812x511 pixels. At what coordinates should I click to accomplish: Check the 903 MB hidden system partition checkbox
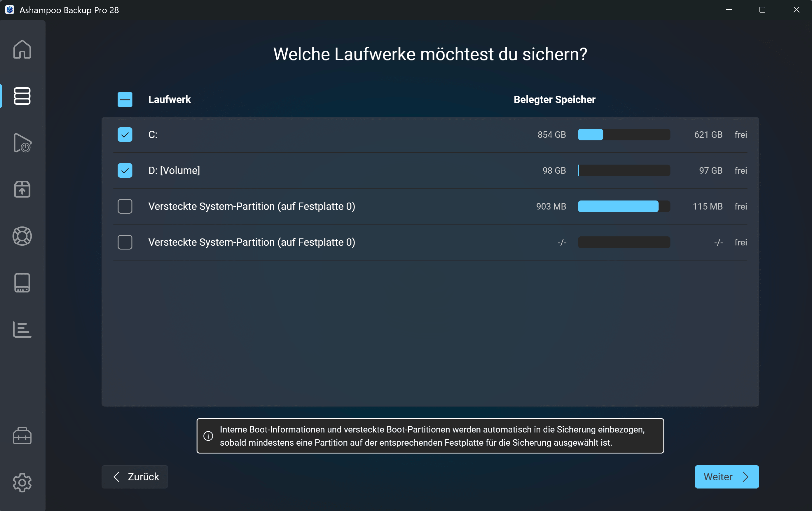125,206
